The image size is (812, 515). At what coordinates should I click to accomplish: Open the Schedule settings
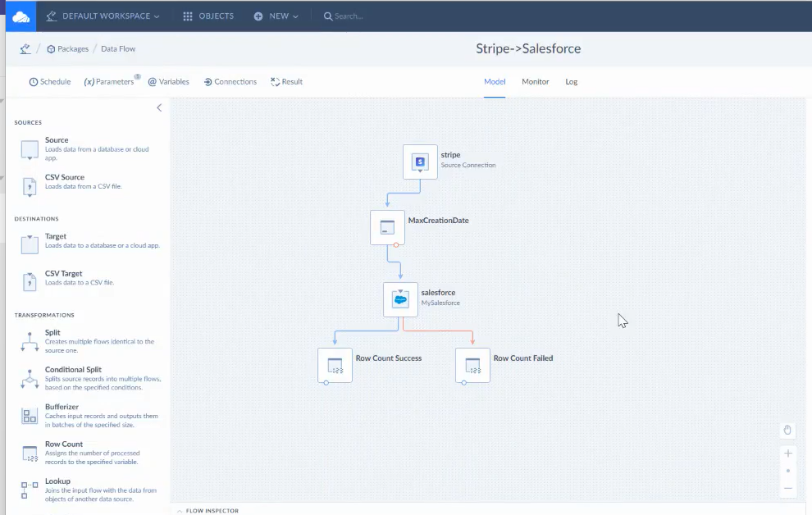coord(50,82)
